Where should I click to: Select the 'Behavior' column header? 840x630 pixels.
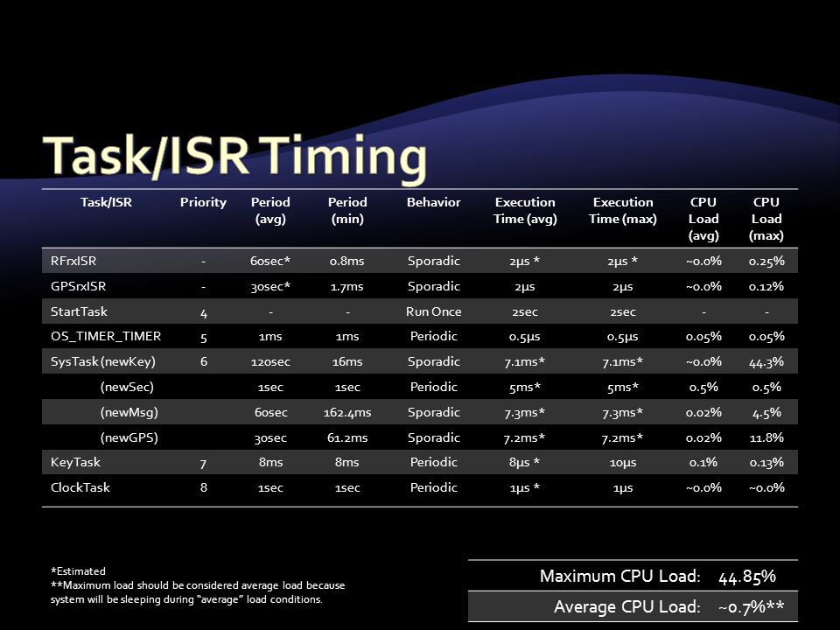point(433,202)
